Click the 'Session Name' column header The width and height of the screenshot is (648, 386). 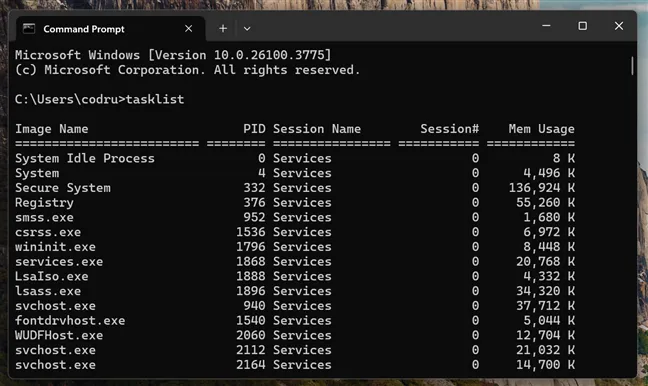(x=317, y=129)
